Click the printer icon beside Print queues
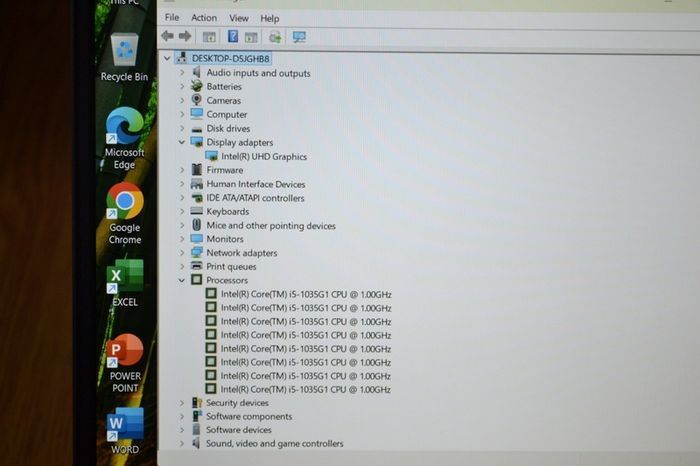This screenshot has width=700, height=466. point(196,266)
